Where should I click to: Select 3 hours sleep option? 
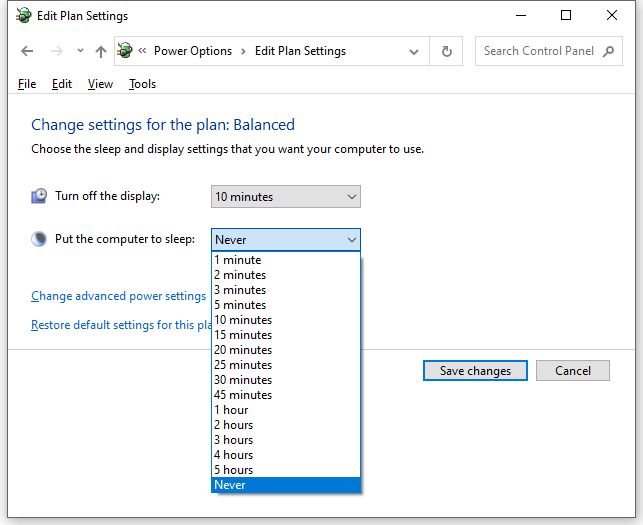[286, 440]
